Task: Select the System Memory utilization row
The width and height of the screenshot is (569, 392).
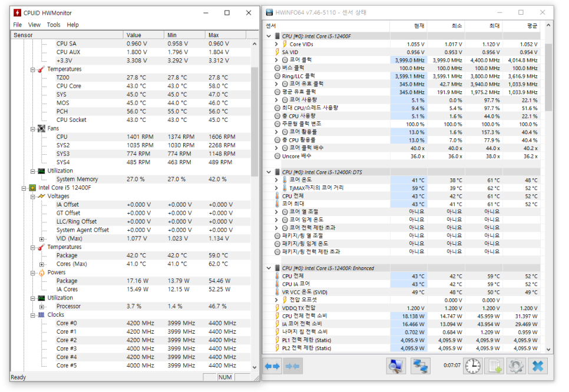Action: 131,179
